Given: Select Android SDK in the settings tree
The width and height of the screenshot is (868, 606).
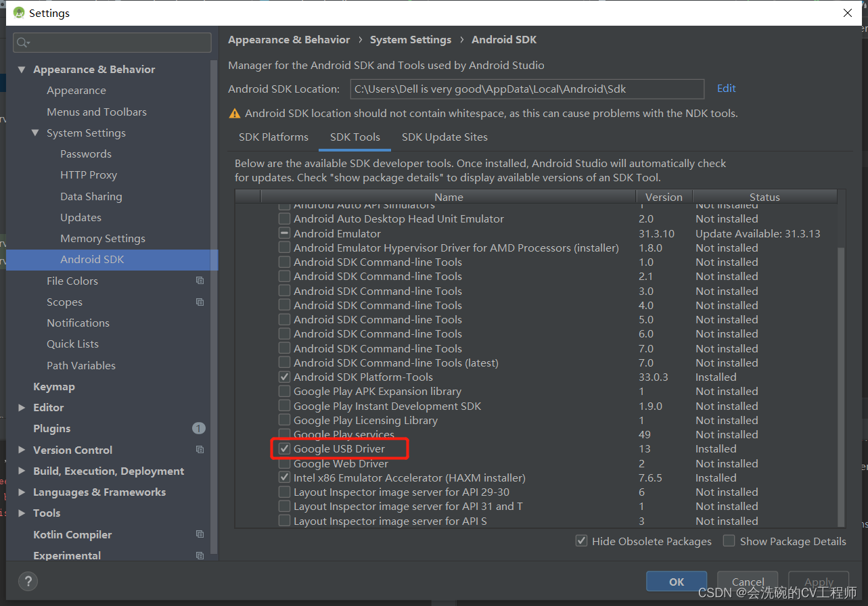Looking at the screenshot, I should (x=112, y=260).
